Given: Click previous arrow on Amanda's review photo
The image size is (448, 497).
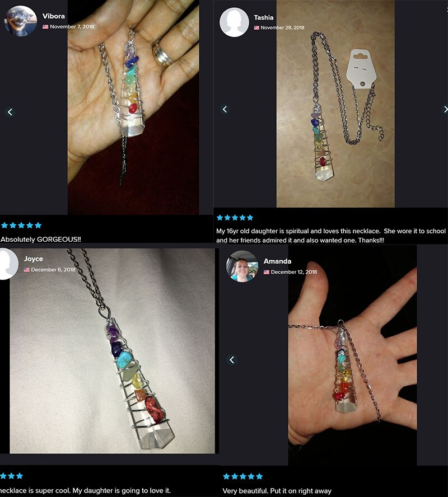Looking at the screenshot, I should tap(232, 360).
